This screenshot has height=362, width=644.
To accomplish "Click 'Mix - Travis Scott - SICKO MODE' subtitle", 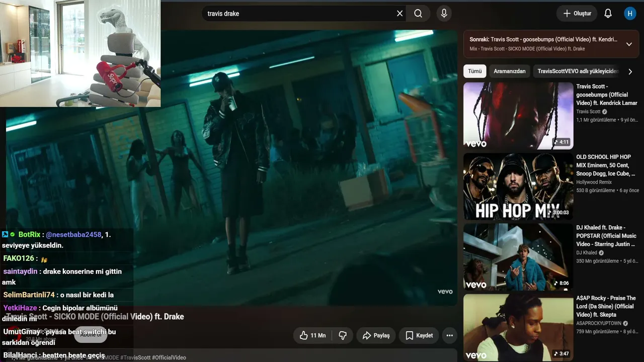I will [x=527, y=49].
